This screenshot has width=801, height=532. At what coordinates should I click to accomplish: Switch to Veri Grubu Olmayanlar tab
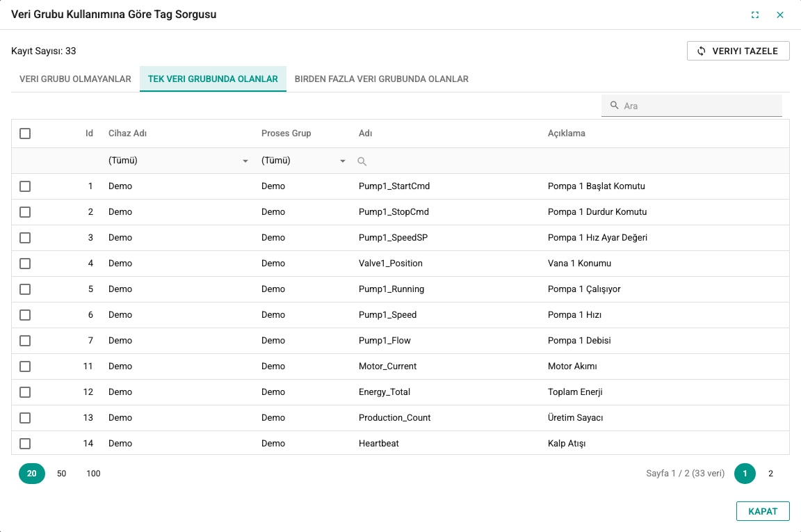75,79
